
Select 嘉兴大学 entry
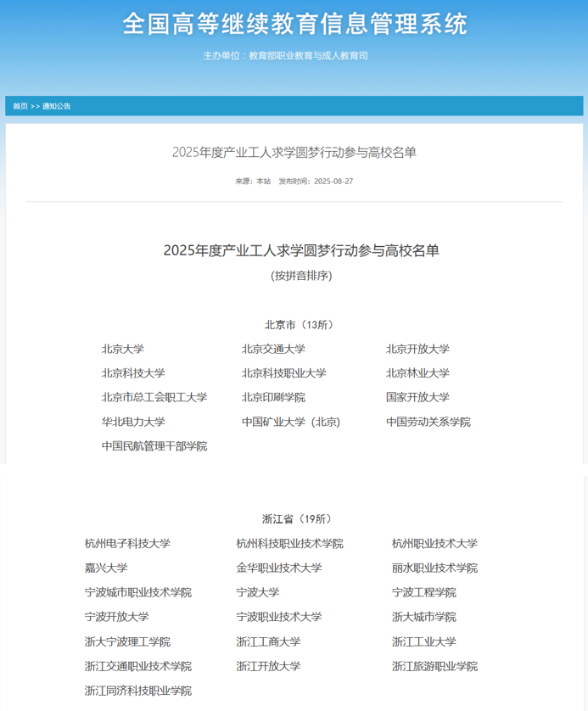(106, 568)
